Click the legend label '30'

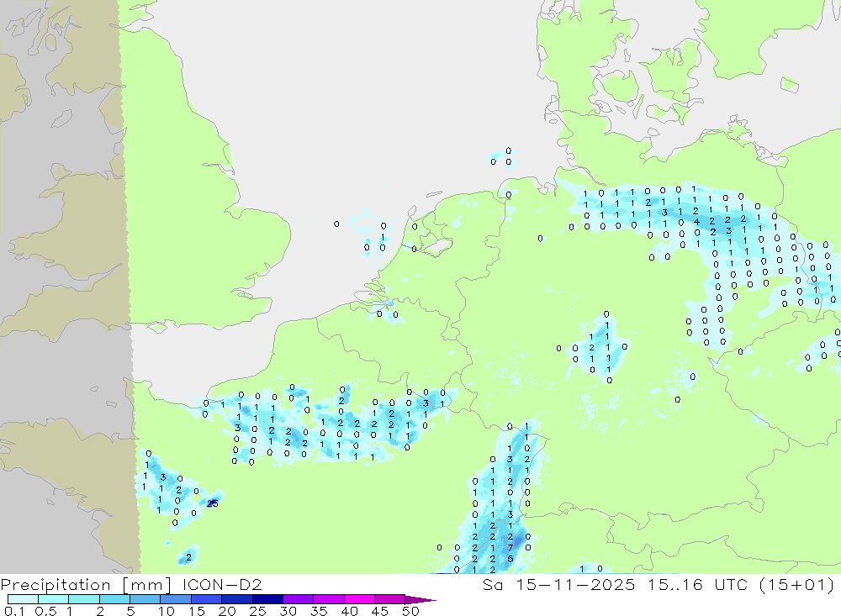(288, 611)
